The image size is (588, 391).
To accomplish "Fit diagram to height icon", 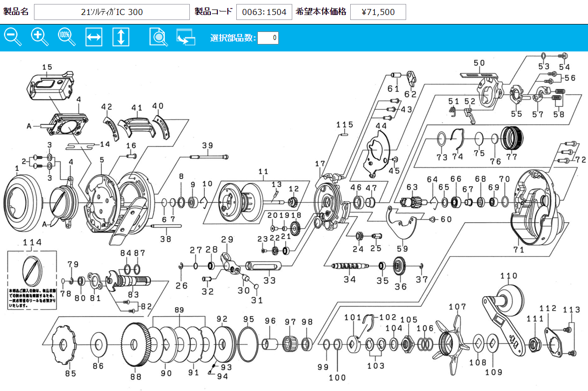I will pos(121,37).
